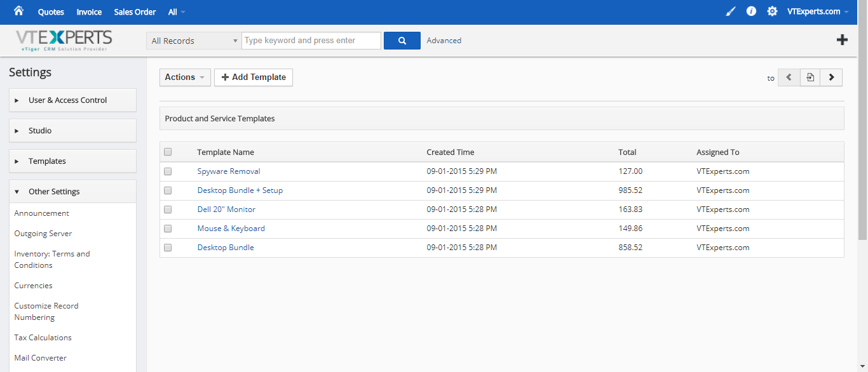Image resolution: width=868 pixels, height=372 pixels.
Task: Open the All Records dropdown
Action: click(193, 41)
